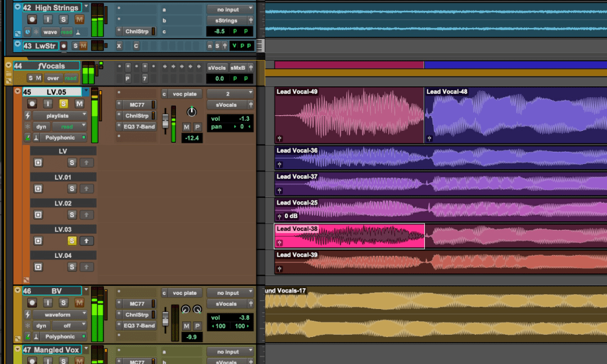Viewport: 607px width, 364px height.
Task: Click the LV.05 send level fader
Action: (x=165, y=122)
